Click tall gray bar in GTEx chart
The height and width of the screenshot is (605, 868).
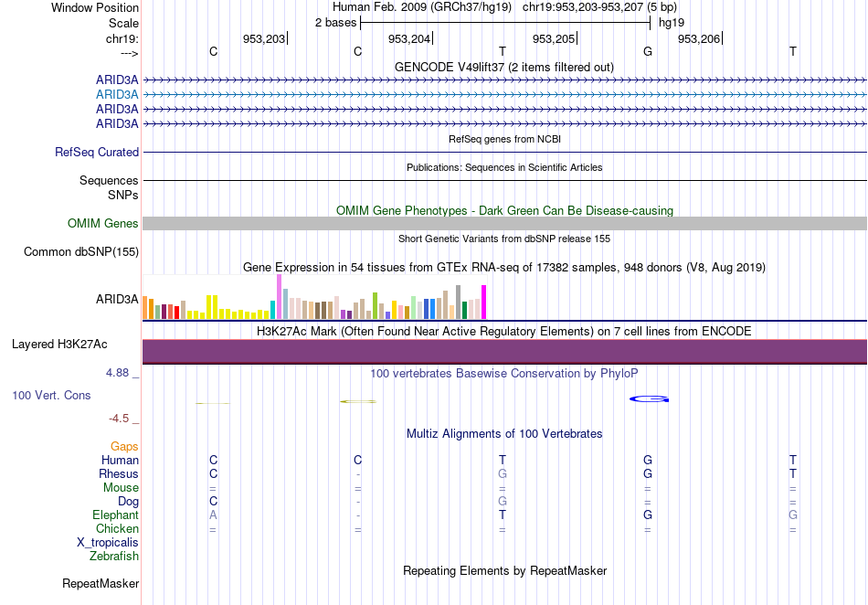coord(459,302)
